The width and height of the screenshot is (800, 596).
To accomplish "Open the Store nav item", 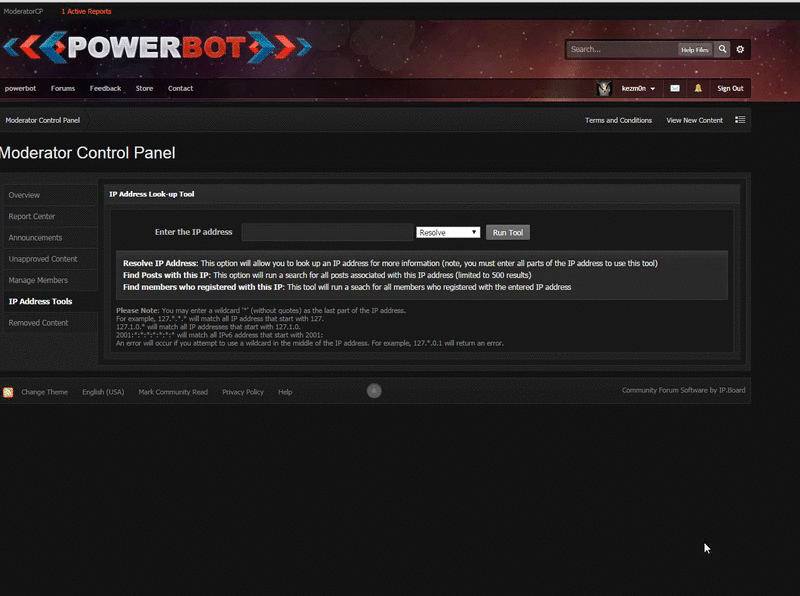I will (x=144, y=88).
